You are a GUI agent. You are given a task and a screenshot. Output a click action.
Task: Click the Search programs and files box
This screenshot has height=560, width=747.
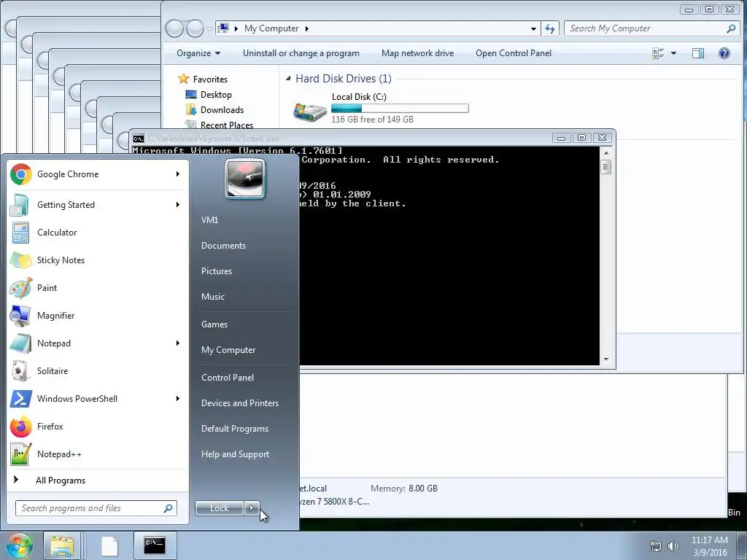point(96,508)
